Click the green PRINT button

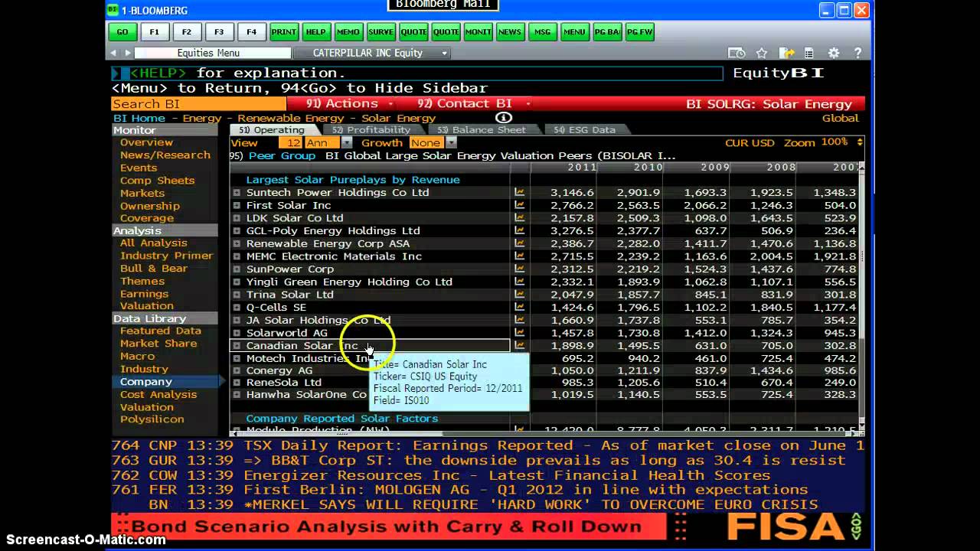[x=283, y=32]
